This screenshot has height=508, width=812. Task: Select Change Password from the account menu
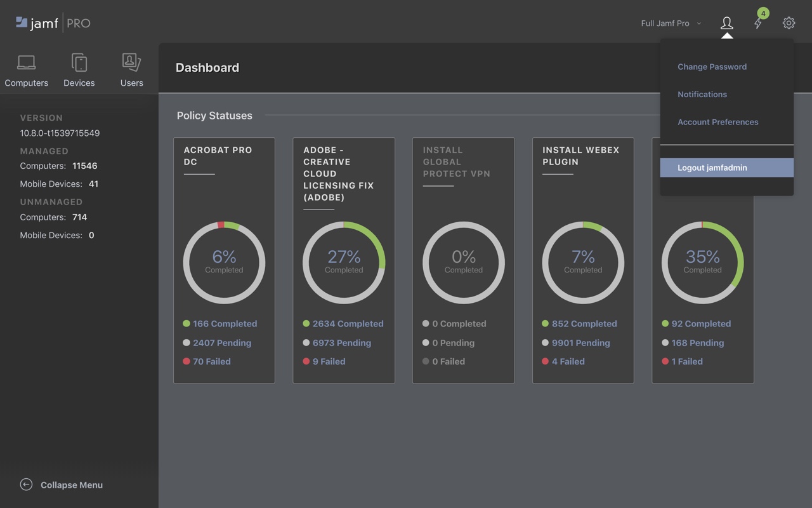(x=712, y=66)
